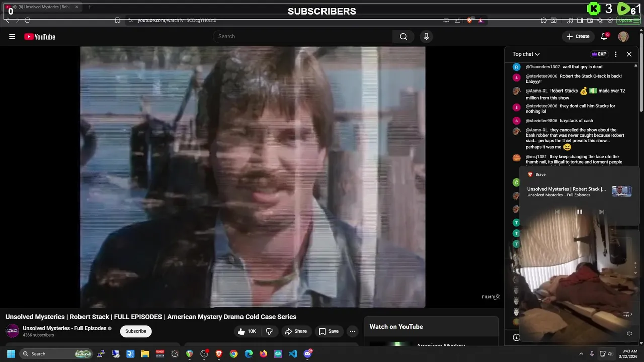
Task: Open the browser playlist music-note icon
Action: coord(570,20)
